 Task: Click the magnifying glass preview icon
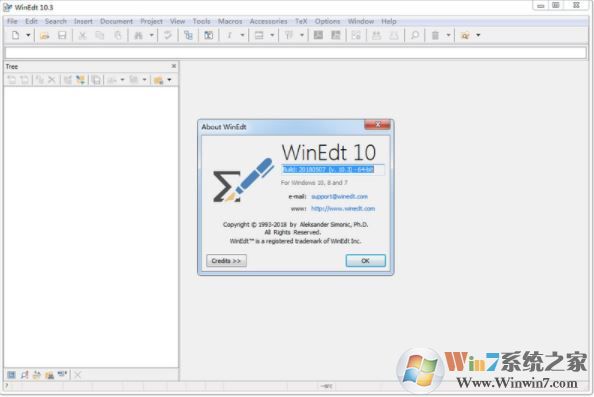[x=415, y=36]
